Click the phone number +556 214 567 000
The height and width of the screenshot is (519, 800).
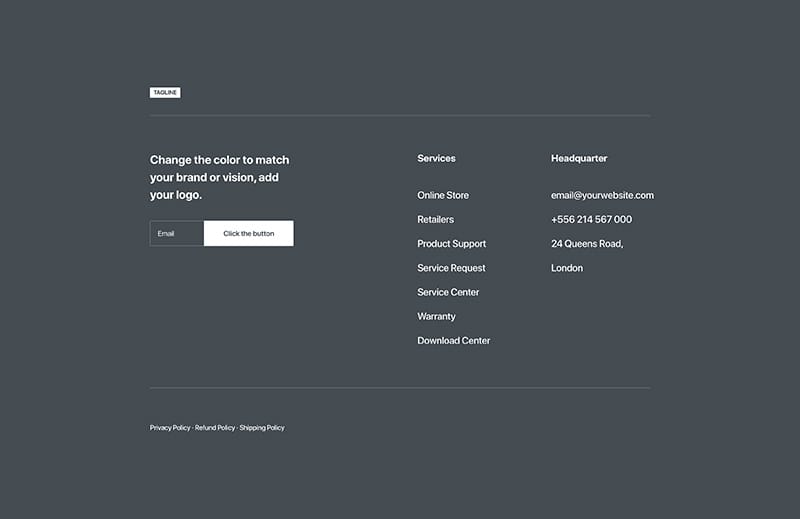[591, 219]
